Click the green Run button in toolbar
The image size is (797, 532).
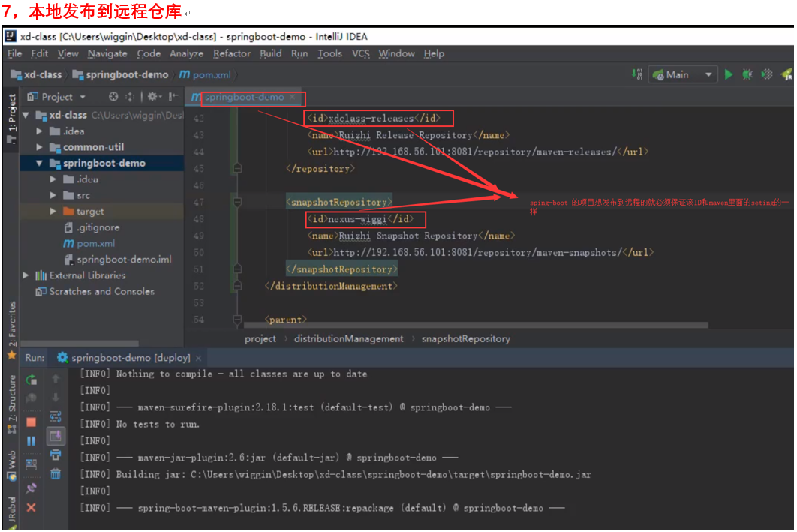click(728, 74)
